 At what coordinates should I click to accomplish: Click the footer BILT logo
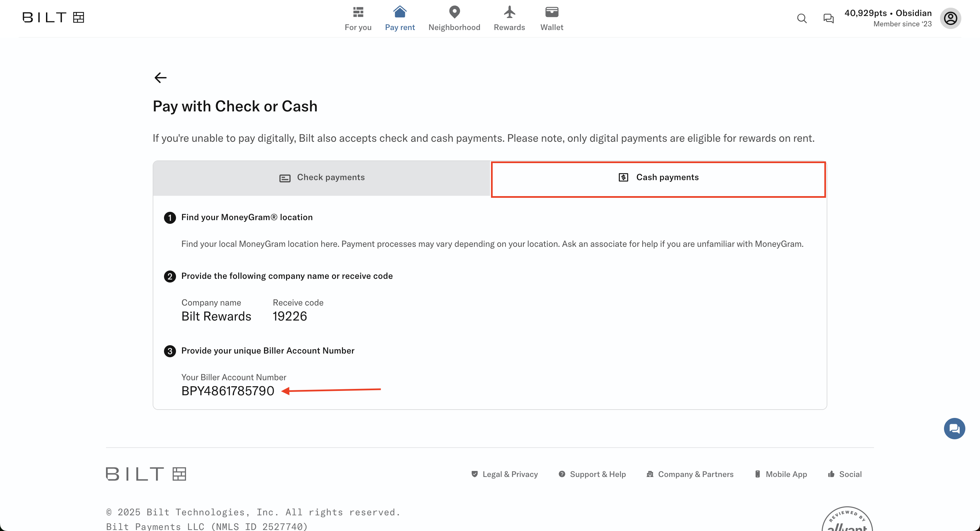pyautogui.click(x=146, y=474)
